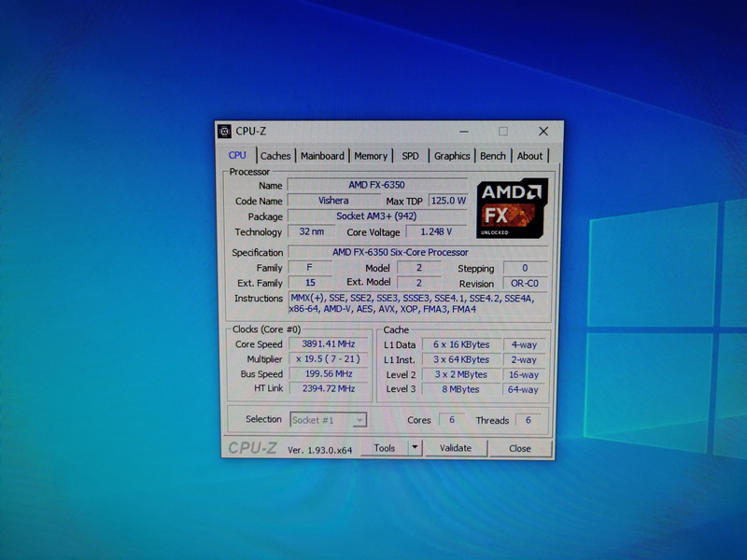Viewport: 747px width, 560px height.
Task: Open the CPU tab
Action: click(x=237, y=155)
